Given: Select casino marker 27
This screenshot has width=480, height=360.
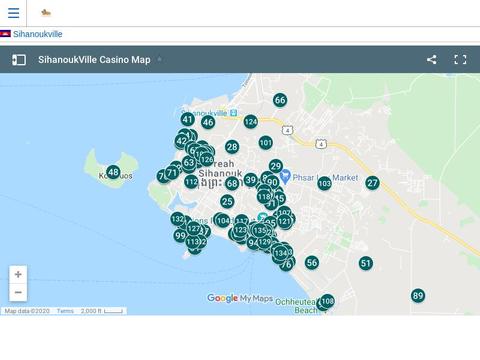Looking at the screenshot, I should tap(372, 183).
